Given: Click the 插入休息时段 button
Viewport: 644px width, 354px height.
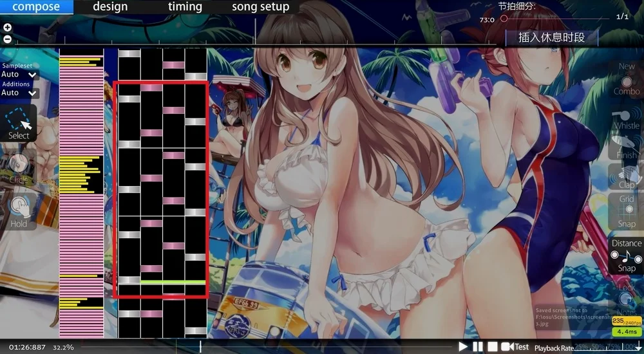Looking at the screenshot, I should click(x=551, y=38).
